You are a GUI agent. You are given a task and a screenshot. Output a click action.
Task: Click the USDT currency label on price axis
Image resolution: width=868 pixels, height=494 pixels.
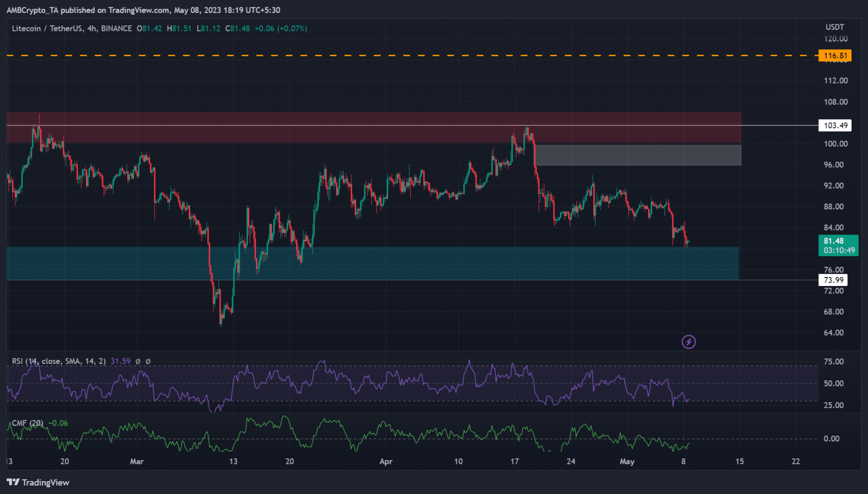[x=835, y=27]
